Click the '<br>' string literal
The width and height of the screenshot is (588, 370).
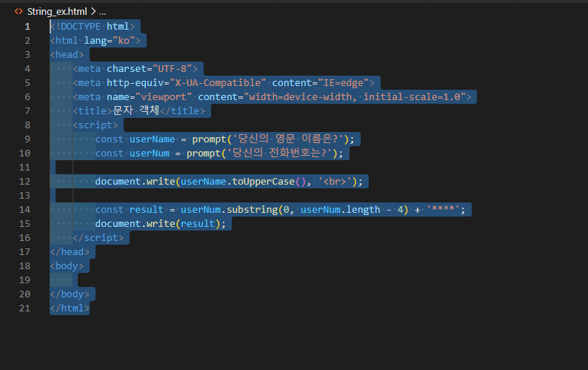click(335, 182)
